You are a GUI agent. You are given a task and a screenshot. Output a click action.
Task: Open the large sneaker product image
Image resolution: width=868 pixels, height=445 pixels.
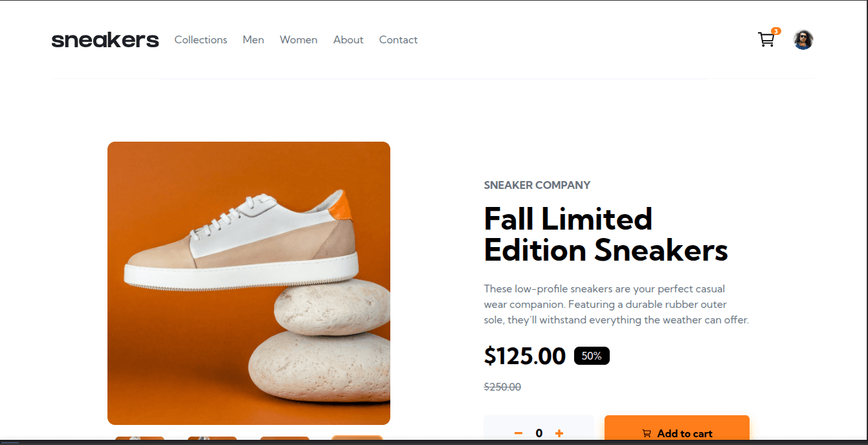point(249,283)
